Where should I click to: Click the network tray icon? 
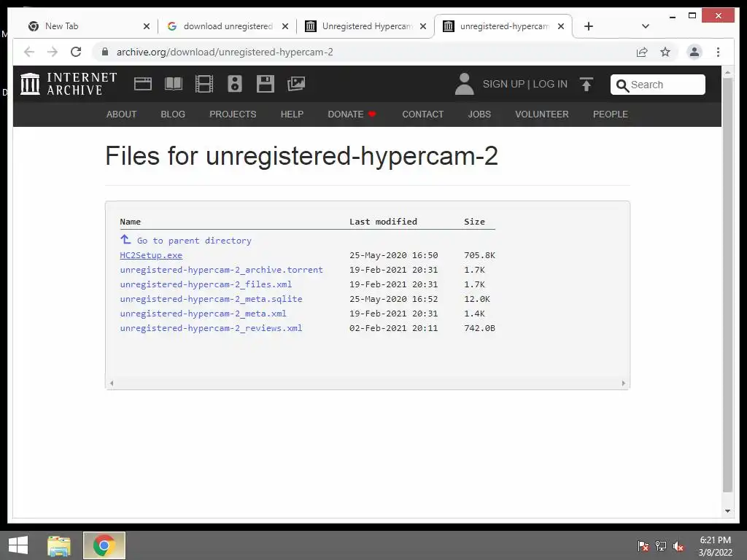(x=661, y=545)
